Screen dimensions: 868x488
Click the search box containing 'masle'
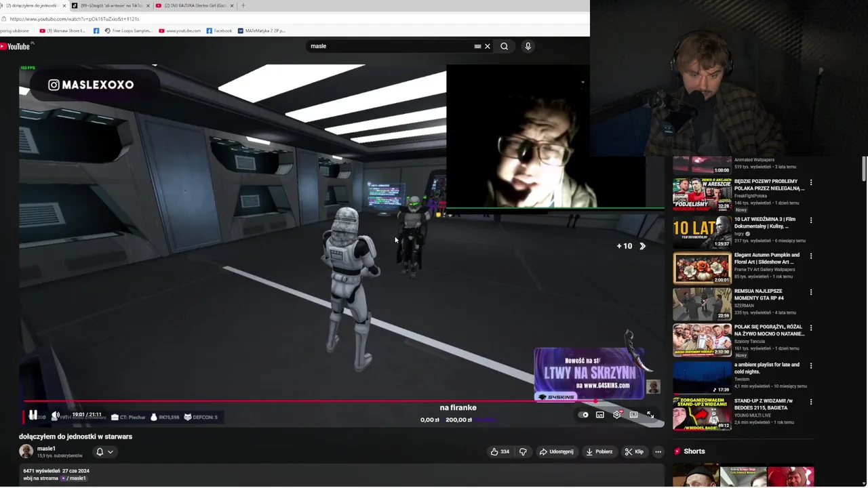(x=390, y=46)
